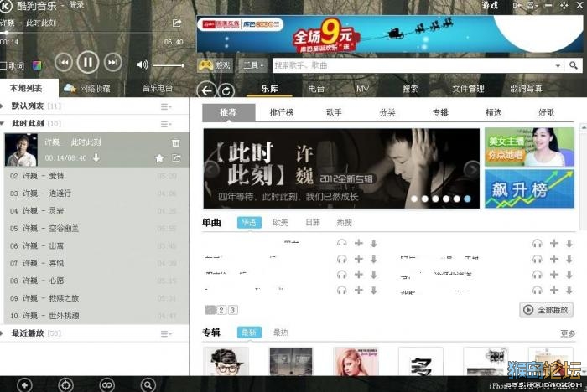Delete the playing song with trash icon
Viewport: 587px width, 392px height.
[x=175, y=143]
